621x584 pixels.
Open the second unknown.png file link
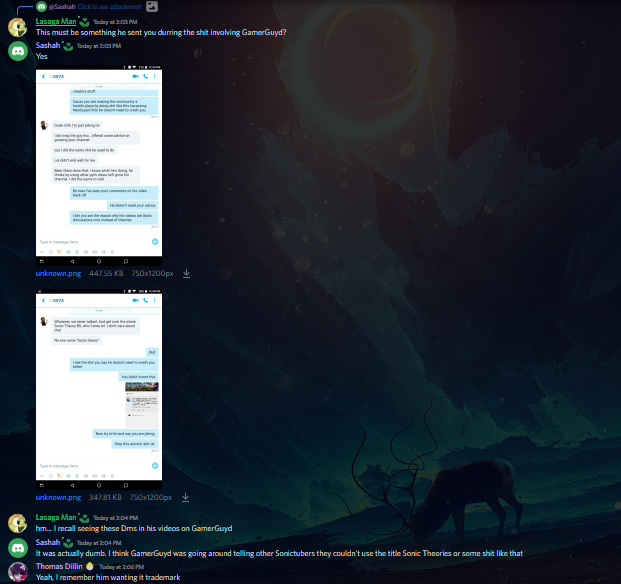[x=58, y=498]
